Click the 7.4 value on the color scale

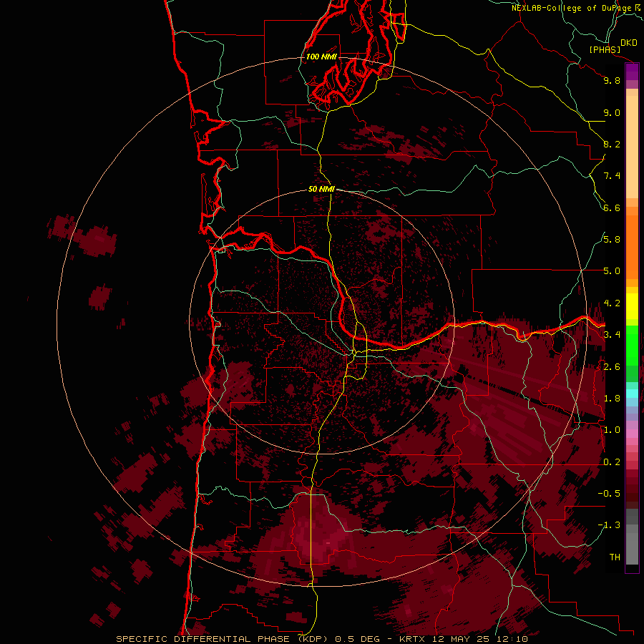point(612,176)
